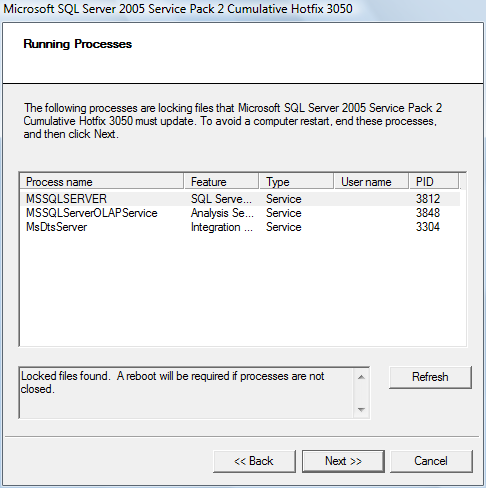
Task: Click the Next >> button
Action: point(343,461)
